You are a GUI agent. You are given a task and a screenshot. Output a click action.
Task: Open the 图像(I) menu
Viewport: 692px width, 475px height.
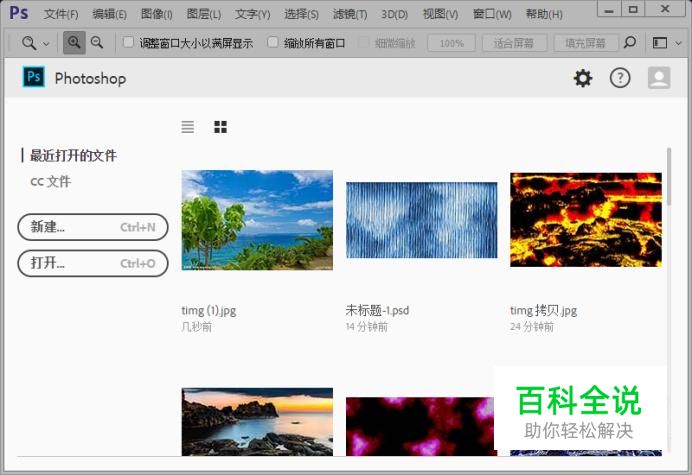[156, 14]
